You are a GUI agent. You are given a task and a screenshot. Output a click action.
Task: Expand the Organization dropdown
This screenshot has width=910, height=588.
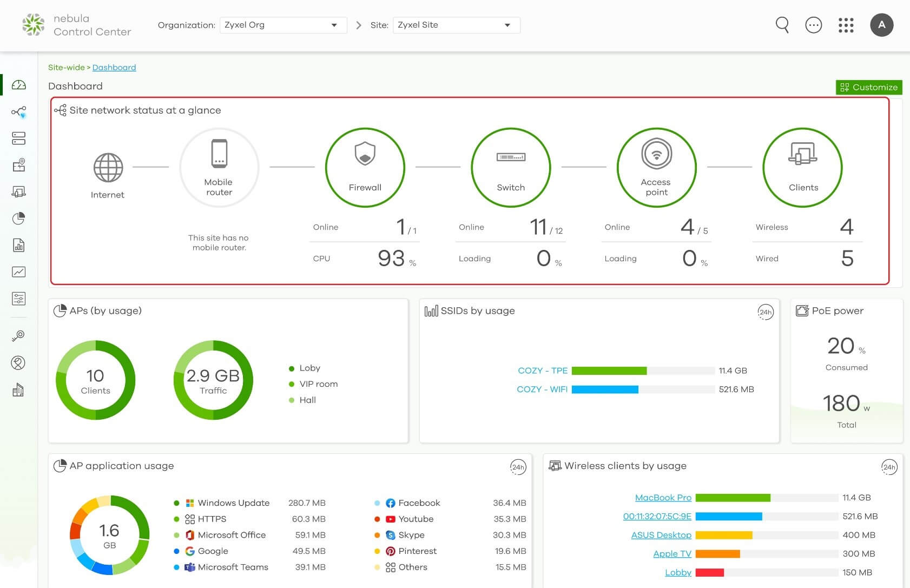[x=283, y=25]
